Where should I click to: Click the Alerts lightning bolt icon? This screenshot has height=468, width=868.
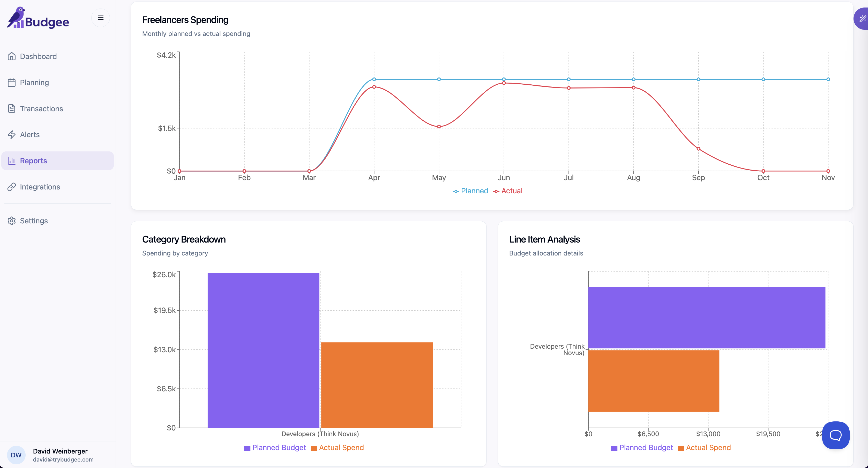click(x=11, y=135)
